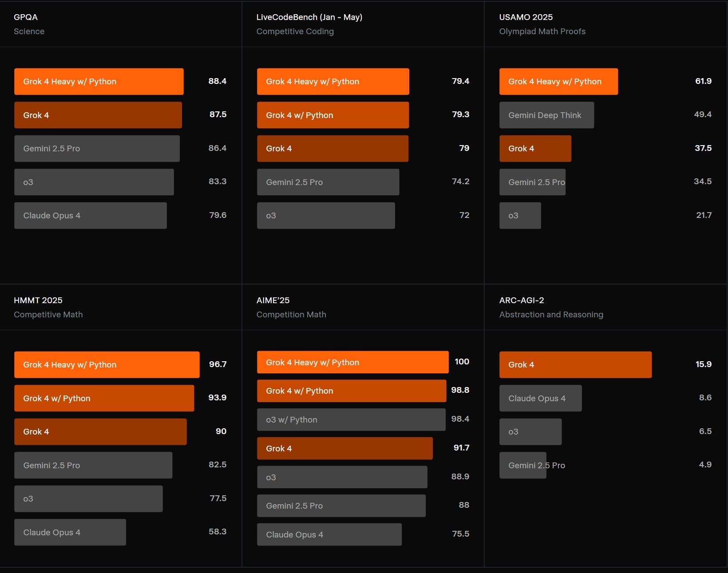Viewport: 728px width, 573px height.
Task: Select the 87.5 score in GPQA
Action: point(218,114)
